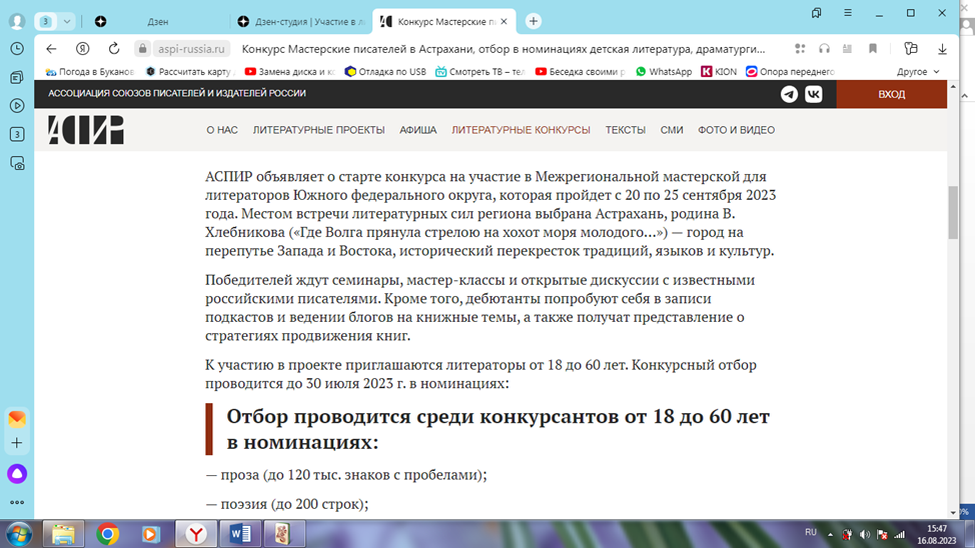
Task: Switch to the Дзен-студия tab
Action: [x=301, y=22]
